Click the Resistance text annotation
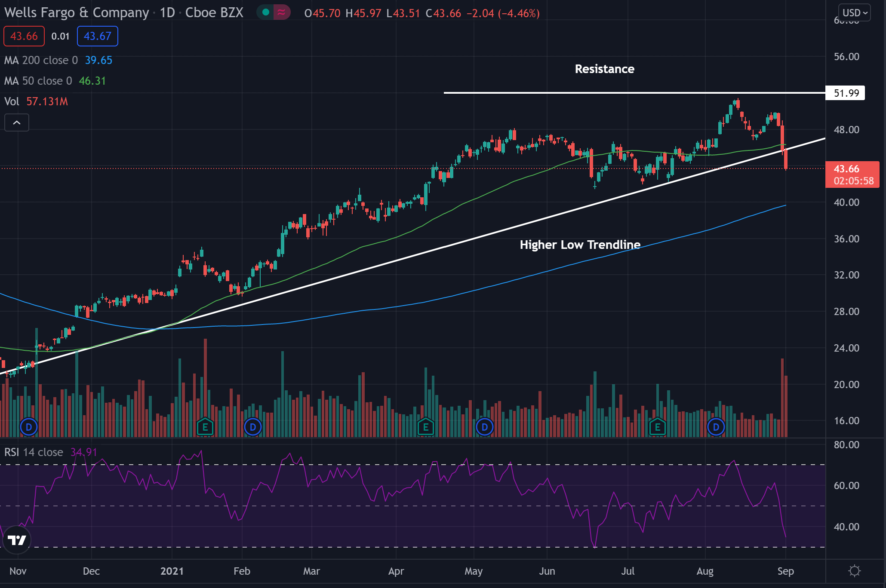 pos(604,69)
